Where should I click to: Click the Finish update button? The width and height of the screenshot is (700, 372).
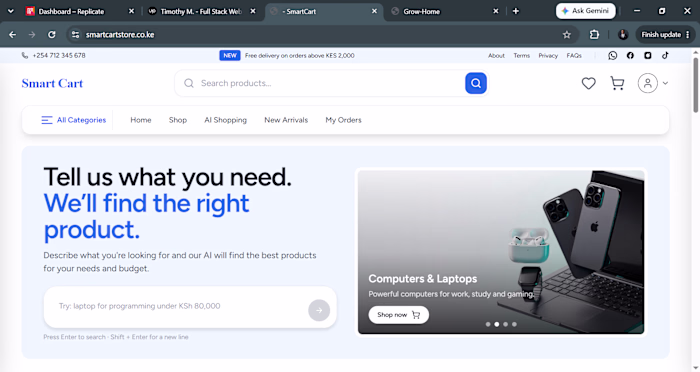pos(665,34)
